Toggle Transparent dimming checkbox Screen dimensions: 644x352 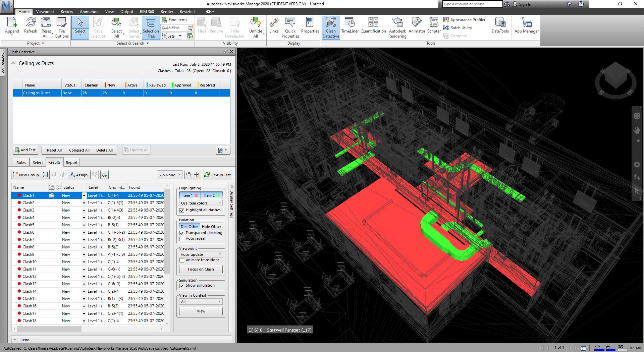click(182, 233)
